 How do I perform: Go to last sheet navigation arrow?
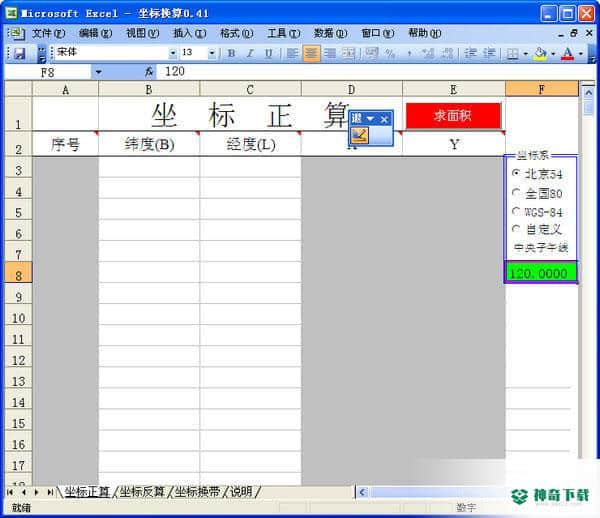[x=50, y=492]
